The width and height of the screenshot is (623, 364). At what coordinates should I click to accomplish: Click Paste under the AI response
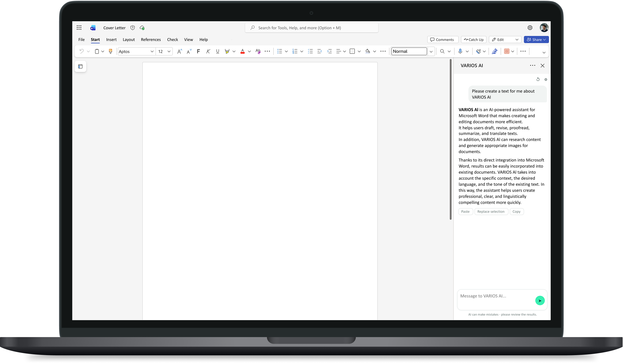(465, 212)
